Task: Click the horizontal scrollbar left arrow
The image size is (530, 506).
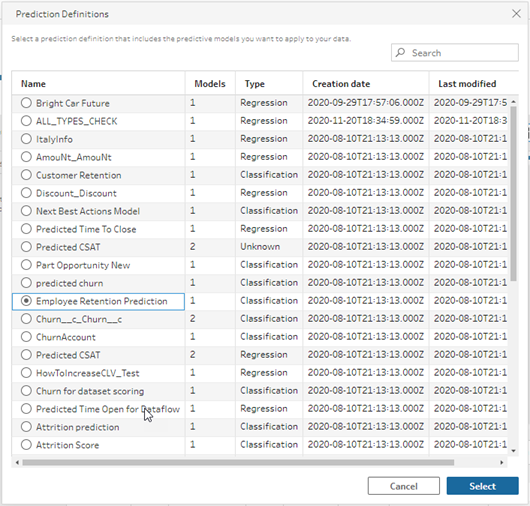Action: [x=17, y=462]
